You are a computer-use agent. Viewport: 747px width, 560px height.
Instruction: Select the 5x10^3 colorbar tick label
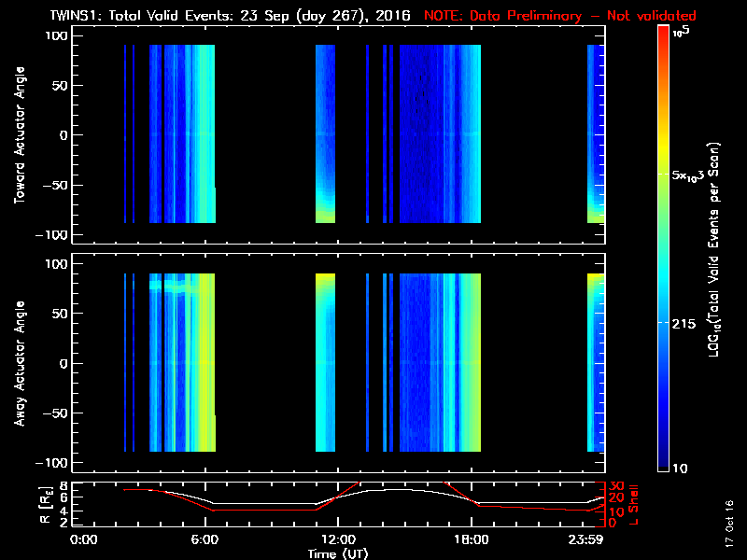coord(693,175)
